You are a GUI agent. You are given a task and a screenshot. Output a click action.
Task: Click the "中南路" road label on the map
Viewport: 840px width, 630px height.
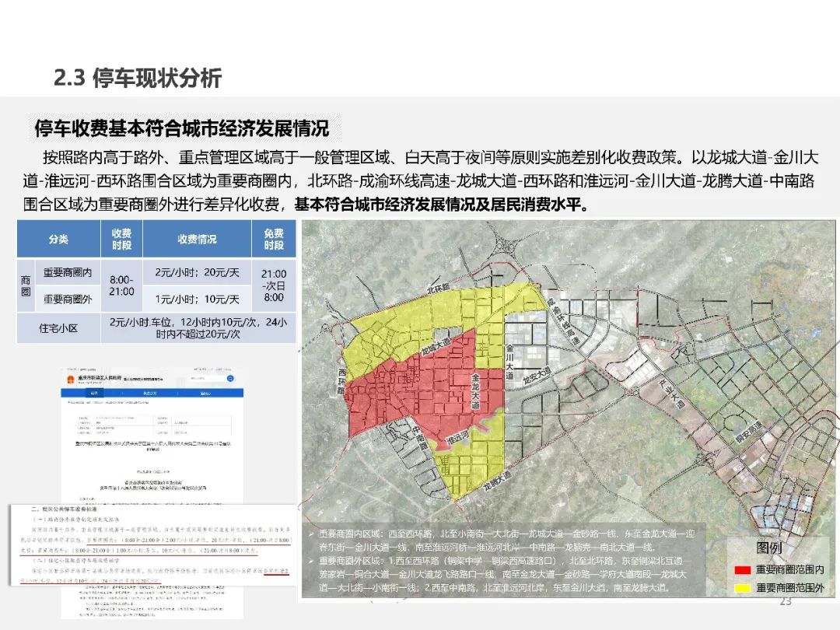coord(419,438)
